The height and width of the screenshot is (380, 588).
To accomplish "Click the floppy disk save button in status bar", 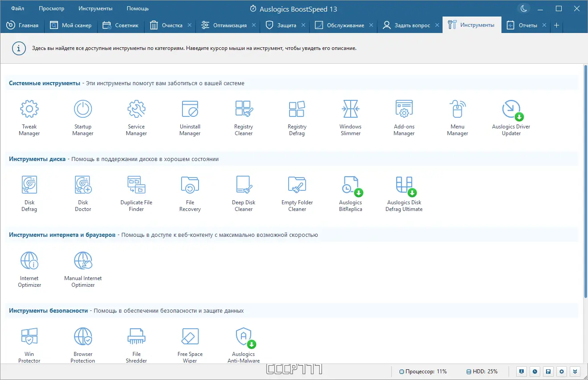I will click(548, 371).
